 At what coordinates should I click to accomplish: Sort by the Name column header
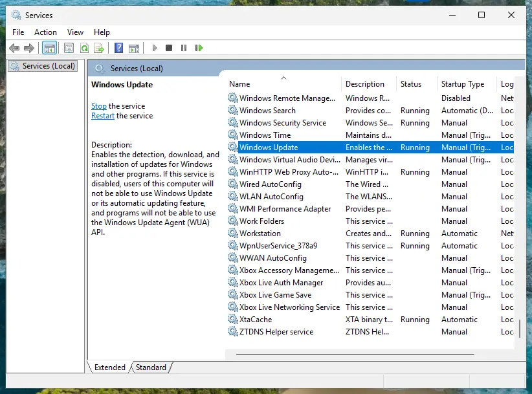[x=283, y=84]
